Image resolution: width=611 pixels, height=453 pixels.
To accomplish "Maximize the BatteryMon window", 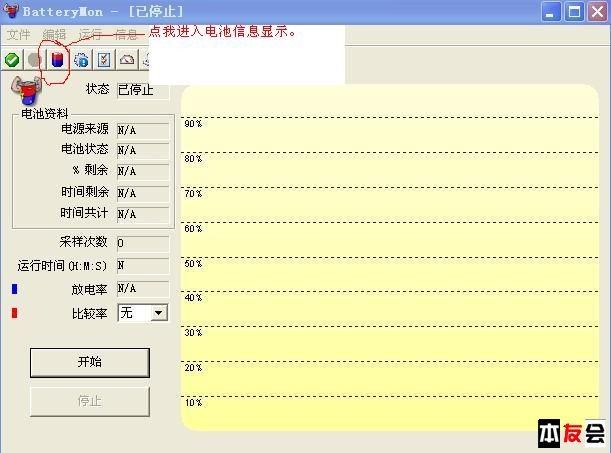I will click(574, 12).
